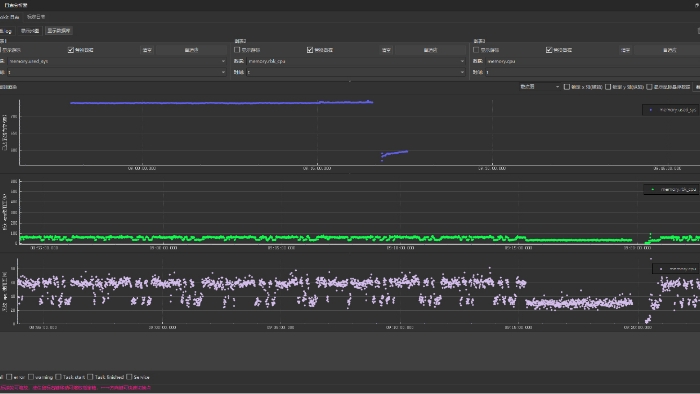Open the memory.used_sys data dropdown

coord(117,61)
